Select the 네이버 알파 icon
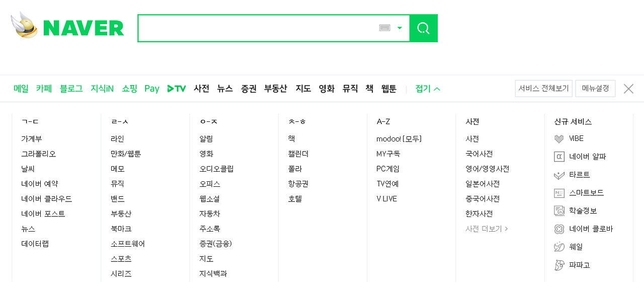 [559, 157]
